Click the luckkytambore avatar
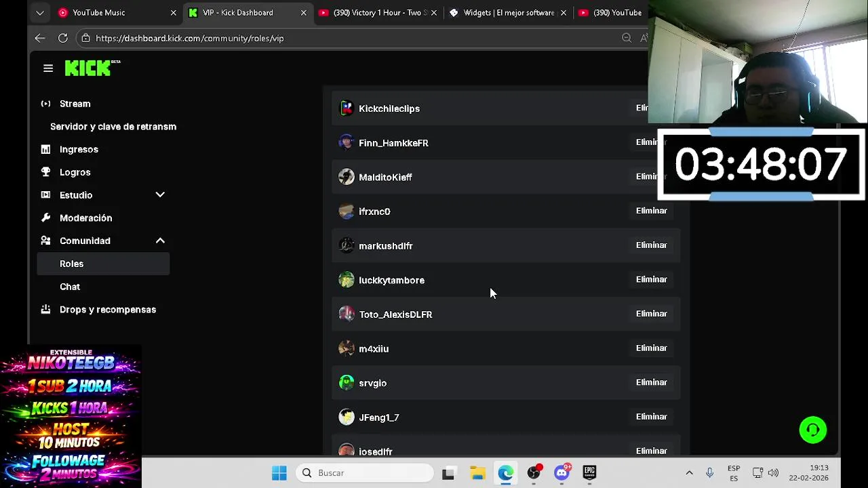This screenshot has width=868, height=488. coord(347,280)
